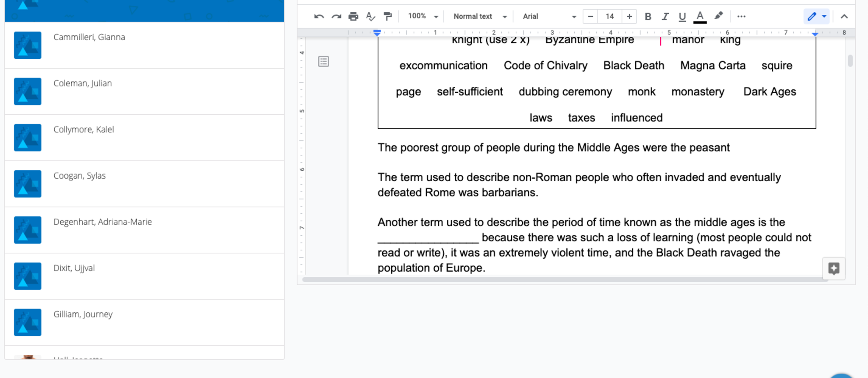Open the Arial font dropdown
The width and height of the screenshot is (868, 378).
pyautogui.click(x=549, y=17)
